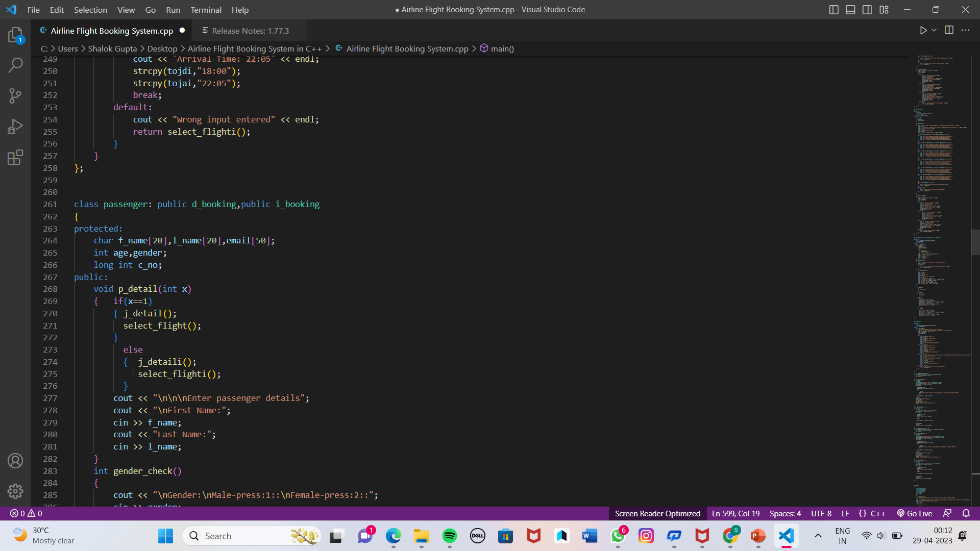The width and height of the screenshot is (980, 551).
Task: Open the Explorer view in activity bar
Action: pos(15,35)
